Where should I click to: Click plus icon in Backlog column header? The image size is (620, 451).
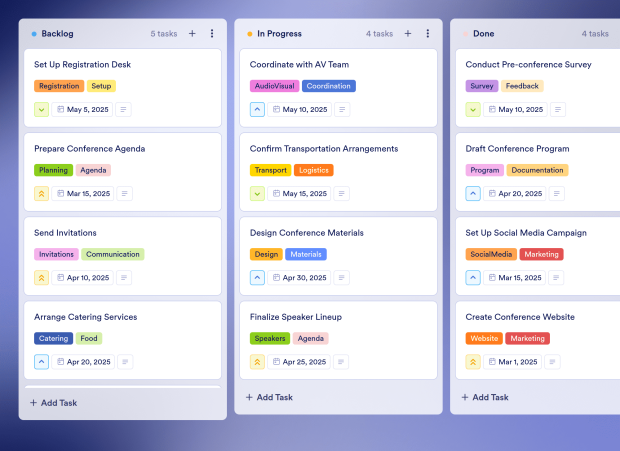click(192, 34)
